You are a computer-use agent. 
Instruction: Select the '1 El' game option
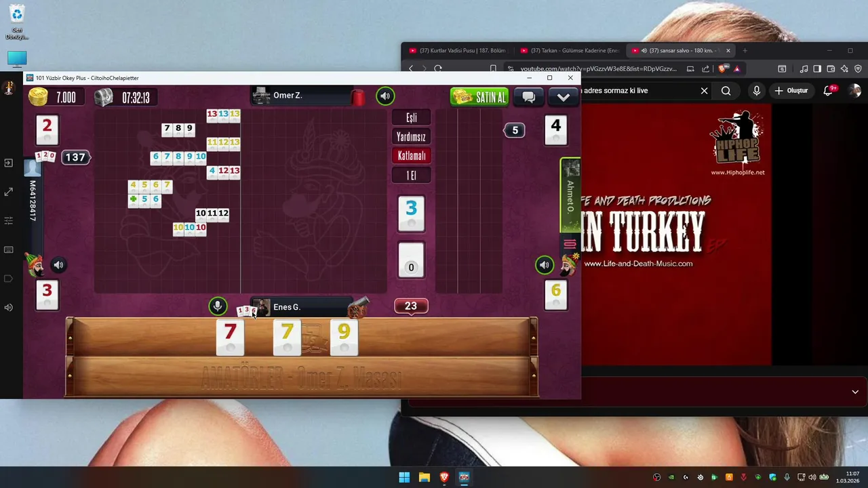411,175
